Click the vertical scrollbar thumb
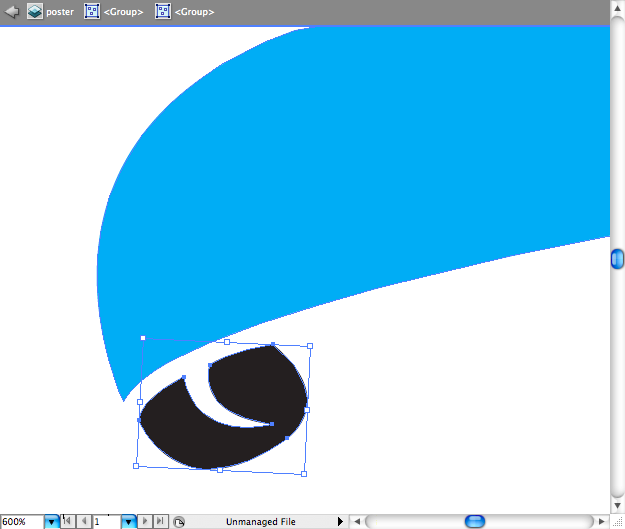The width and height of the screenshot is (625, 529). click(x=617, y=259)
